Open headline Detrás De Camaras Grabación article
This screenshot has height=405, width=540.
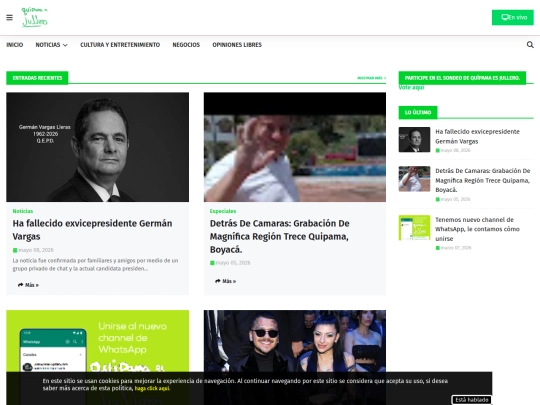(280, 236)
